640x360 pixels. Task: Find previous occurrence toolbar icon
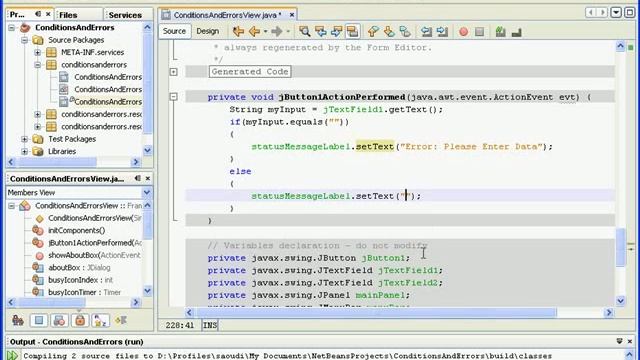[321, 31]
